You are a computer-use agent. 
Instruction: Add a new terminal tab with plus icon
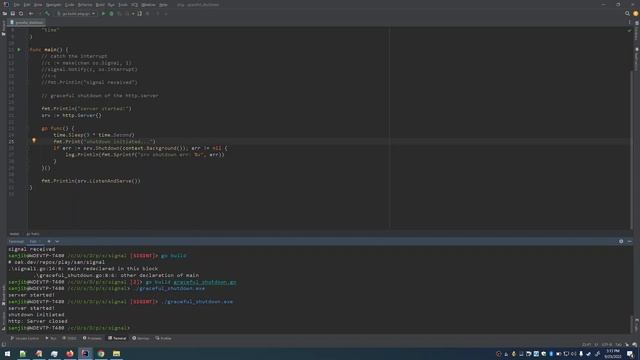tap(49, 241)
